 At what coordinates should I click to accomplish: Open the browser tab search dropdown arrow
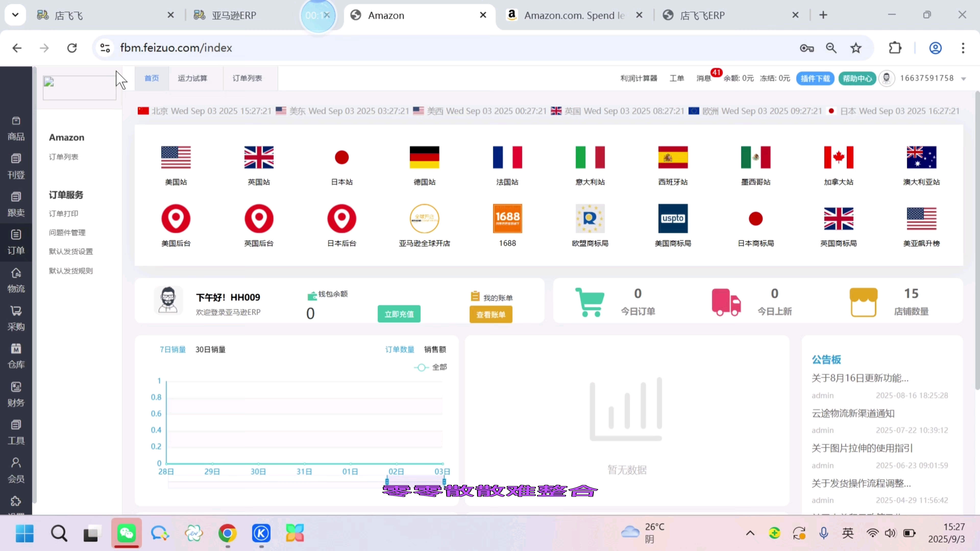tap(15, 15)
